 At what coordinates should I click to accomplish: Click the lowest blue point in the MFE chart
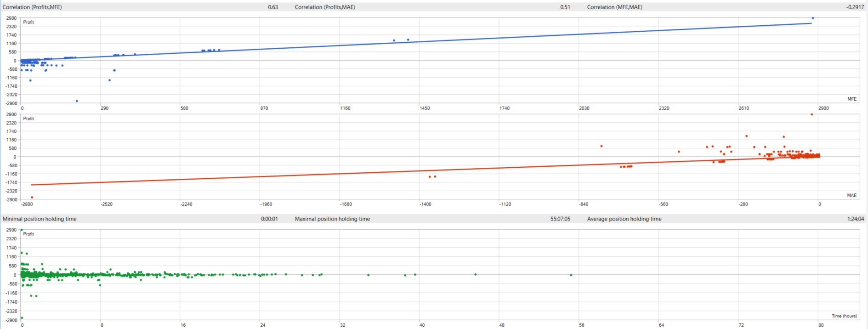77,101
